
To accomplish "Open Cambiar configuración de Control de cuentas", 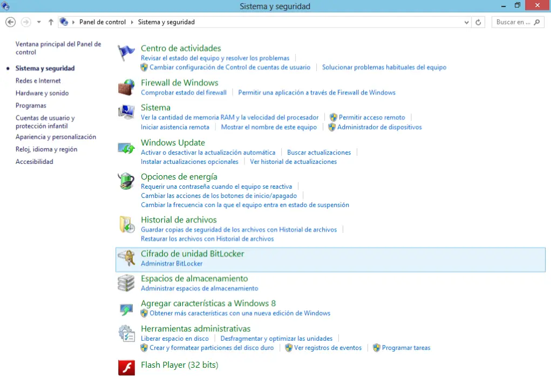I will coord(230,67).
